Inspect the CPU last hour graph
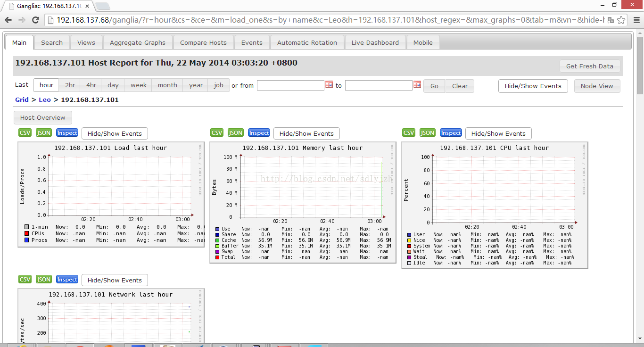This screenshot has width=644, height=347. pyautogui.click(x=451, y=133)
